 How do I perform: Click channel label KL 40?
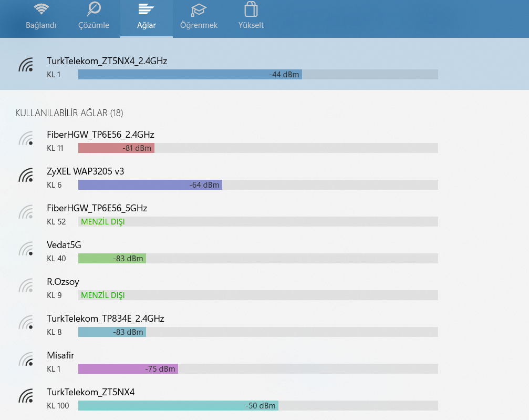(x=56, y=258)
